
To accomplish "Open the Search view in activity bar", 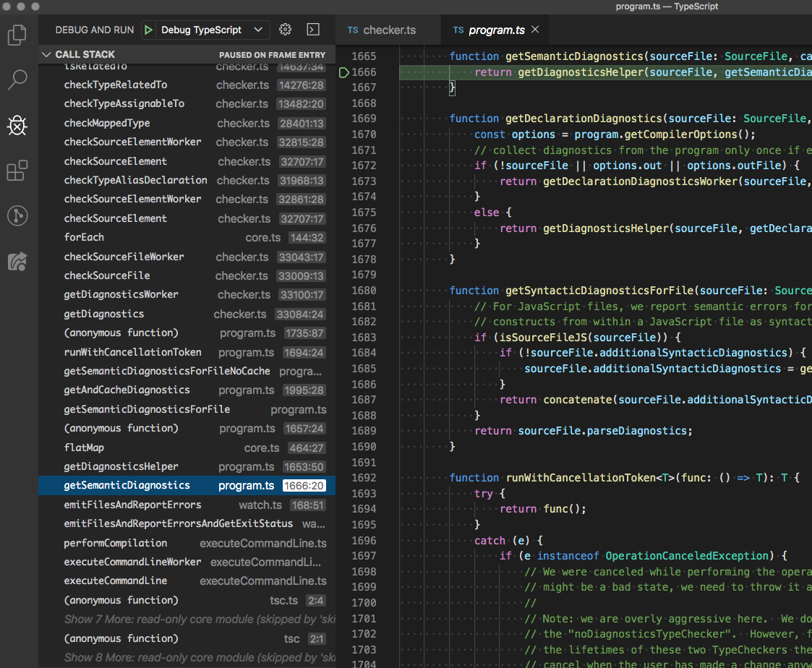I will [17, 80].
